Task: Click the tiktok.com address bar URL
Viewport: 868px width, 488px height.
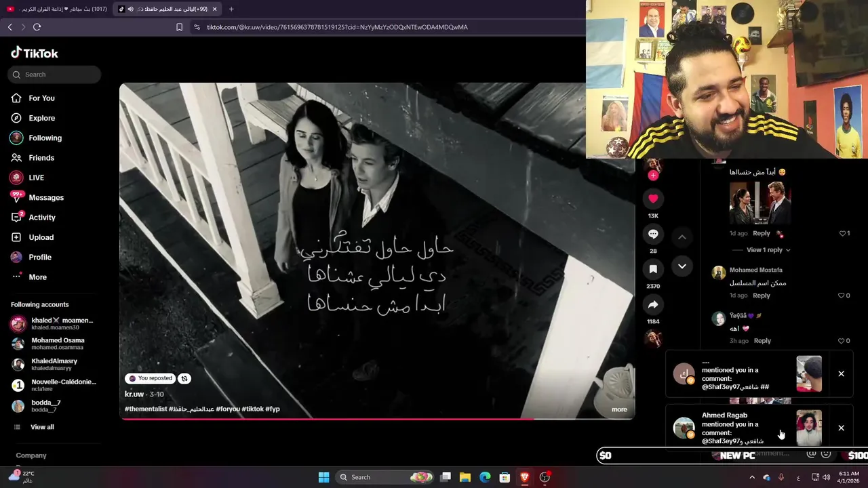Action: [x=337, y=27]
